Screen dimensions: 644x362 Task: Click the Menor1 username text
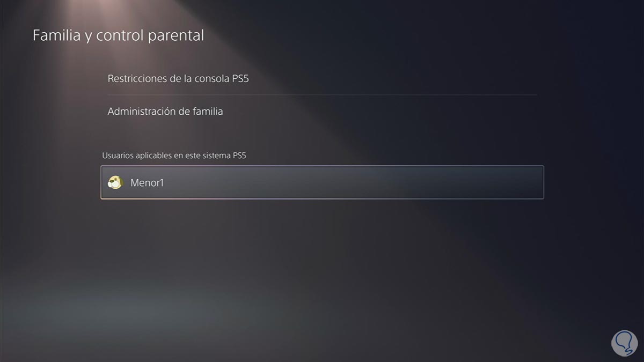(147, 183)
